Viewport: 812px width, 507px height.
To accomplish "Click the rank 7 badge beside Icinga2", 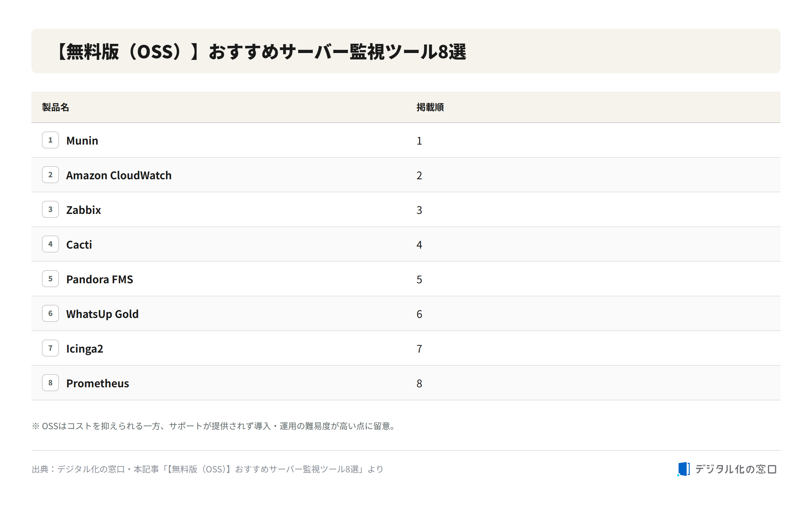I will [50, 348].
